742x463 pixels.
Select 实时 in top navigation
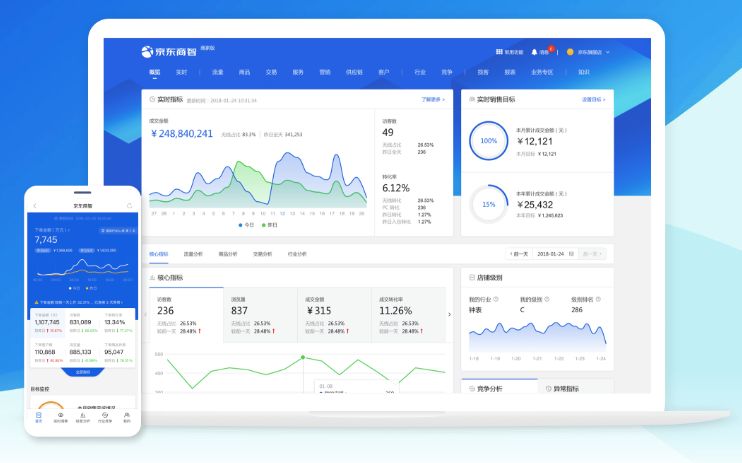pos(181,72)
